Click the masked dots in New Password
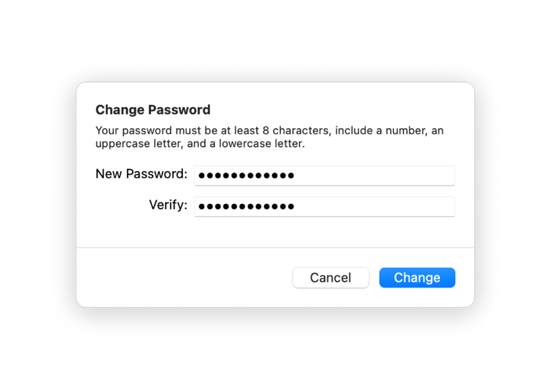 tap(246, 175)
